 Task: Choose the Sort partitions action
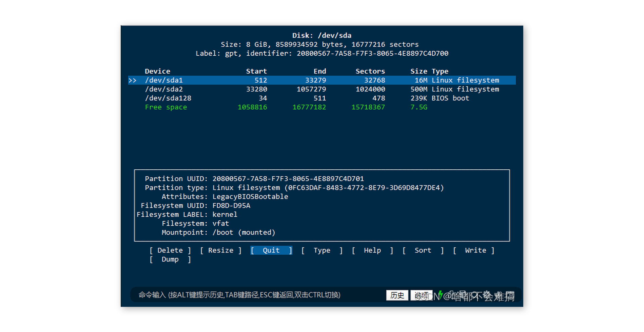point(423,250)
